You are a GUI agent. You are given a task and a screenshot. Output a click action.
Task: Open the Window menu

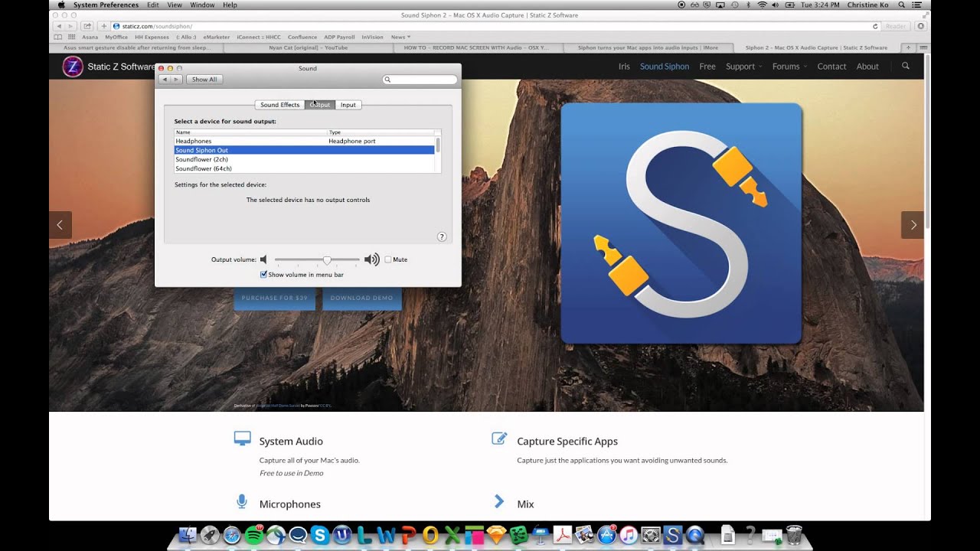click(202, 5)
